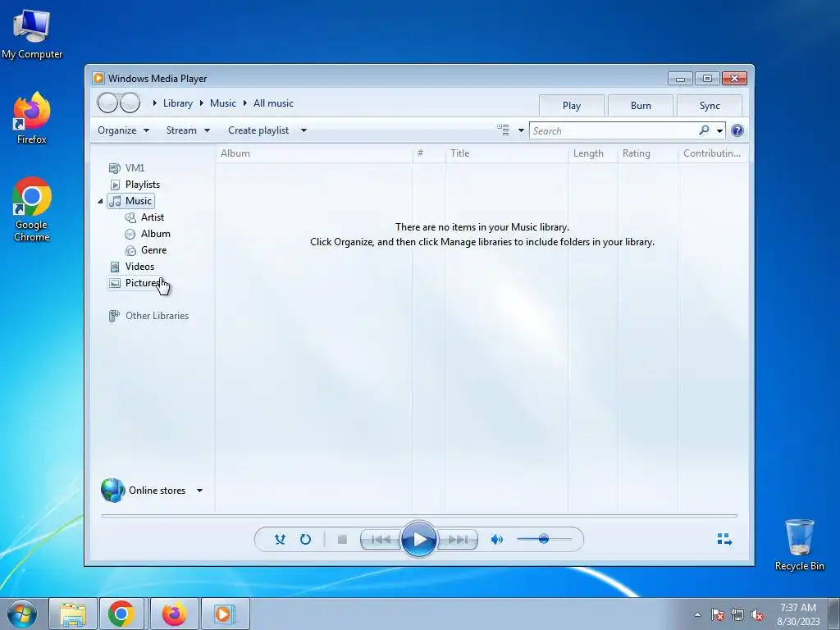Show hidden system tray icons
The image size is (840, 630).
697,614
